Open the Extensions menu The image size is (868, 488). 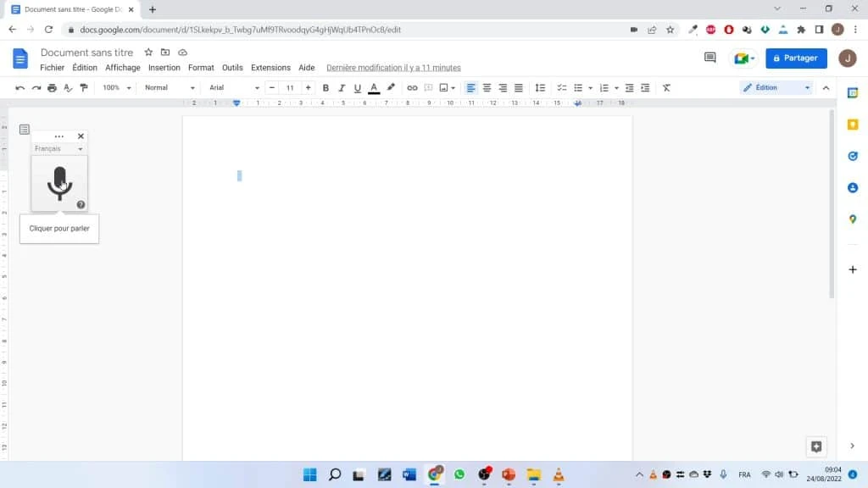tap(270, 68)
